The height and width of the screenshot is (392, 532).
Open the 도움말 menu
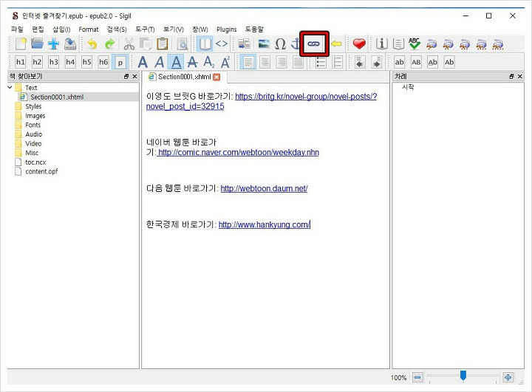coord(254,30)
